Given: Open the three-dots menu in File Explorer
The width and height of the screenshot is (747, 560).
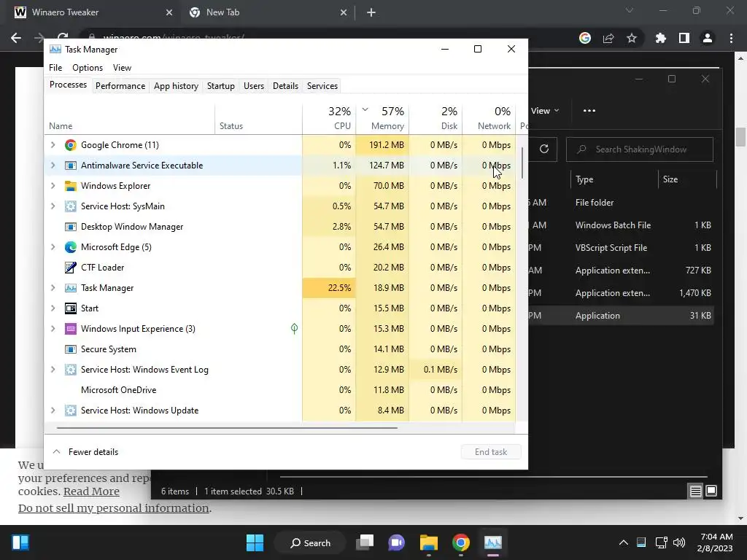Looking at the screenshot, I should pyautogui.click(x=589, y=111).
